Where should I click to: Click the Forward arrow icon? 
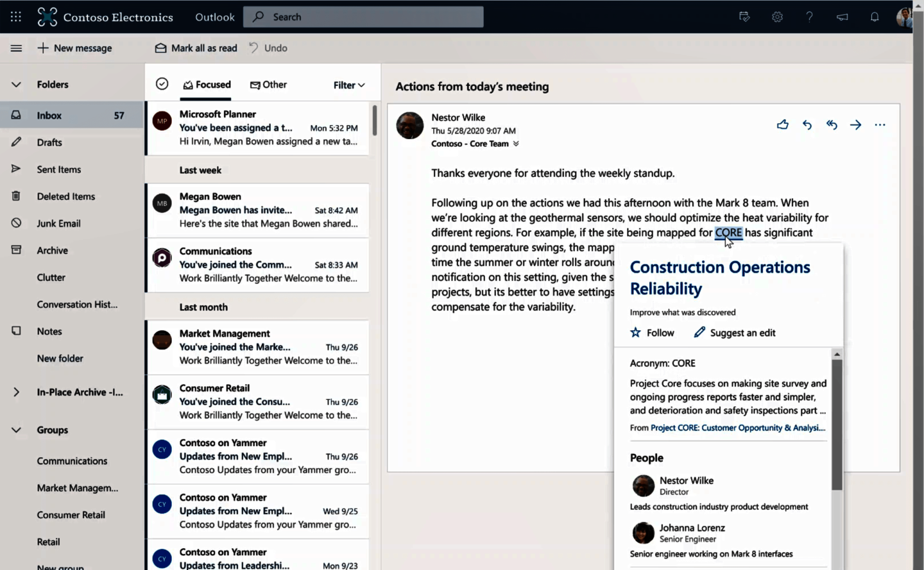(x=856, y=125)
